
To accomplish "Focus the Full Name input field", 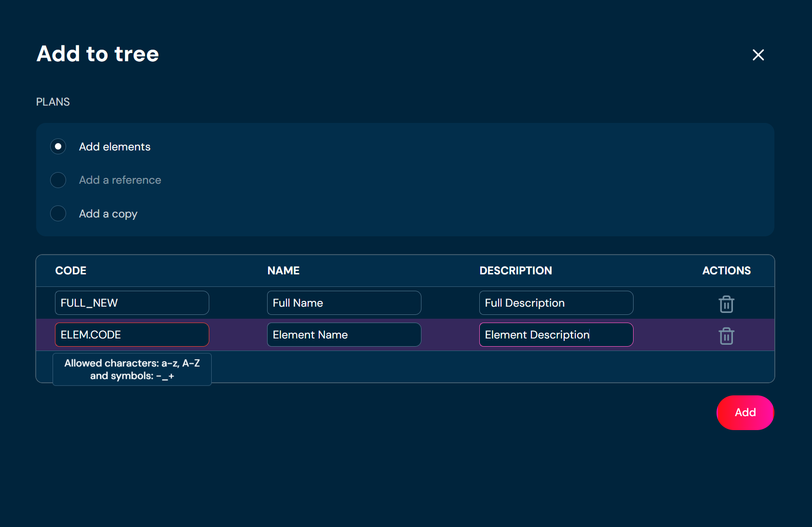I will pyautogui.click(x=344, y=303).
